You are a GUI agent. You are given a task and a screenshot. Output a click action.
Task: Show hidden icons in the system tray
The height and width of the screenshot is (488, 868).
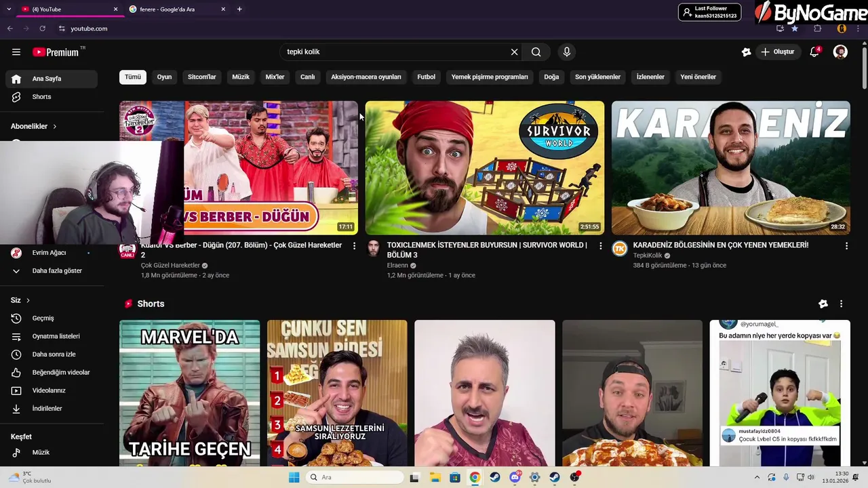[x=757, y=477]
